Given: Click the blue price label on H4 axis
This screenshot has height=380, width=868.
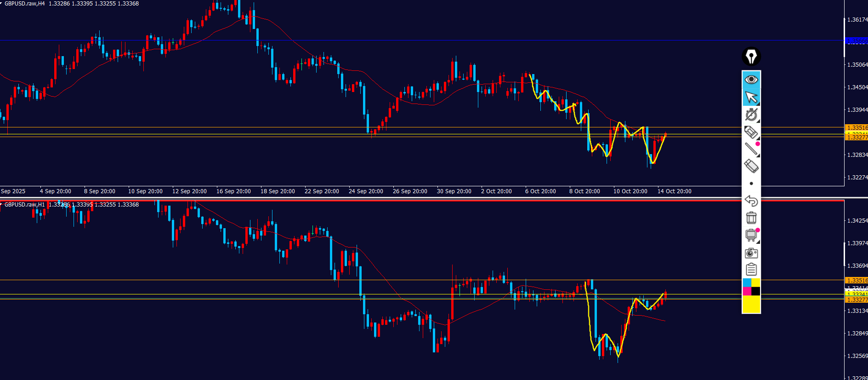Looking at the screenshot, I should (x=856, y=41).
